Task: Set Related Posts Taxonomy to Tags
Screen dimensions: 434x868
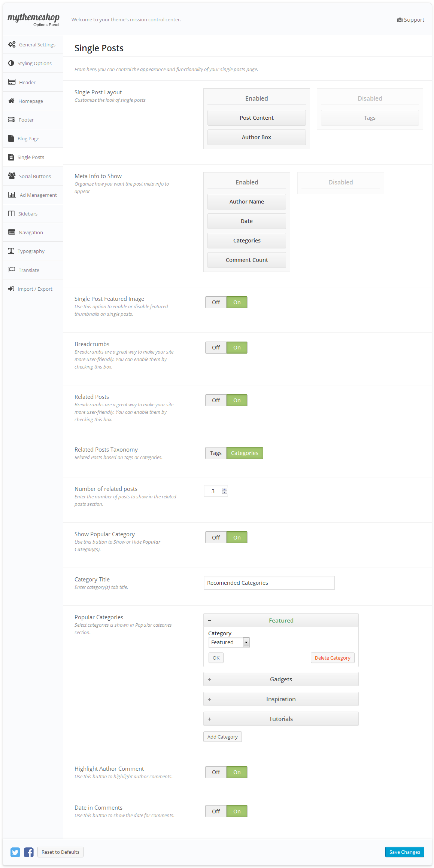Action: [x=216, y=453]
